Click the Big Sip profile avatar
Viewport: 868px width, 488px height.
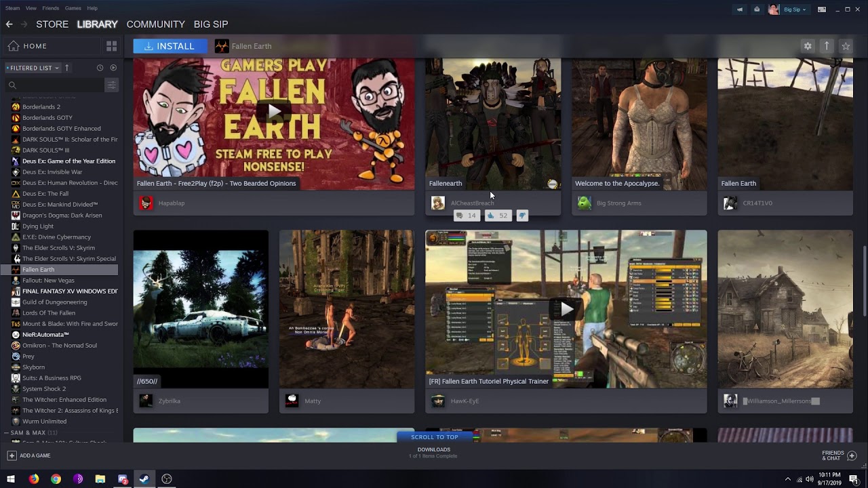(774, 9)
